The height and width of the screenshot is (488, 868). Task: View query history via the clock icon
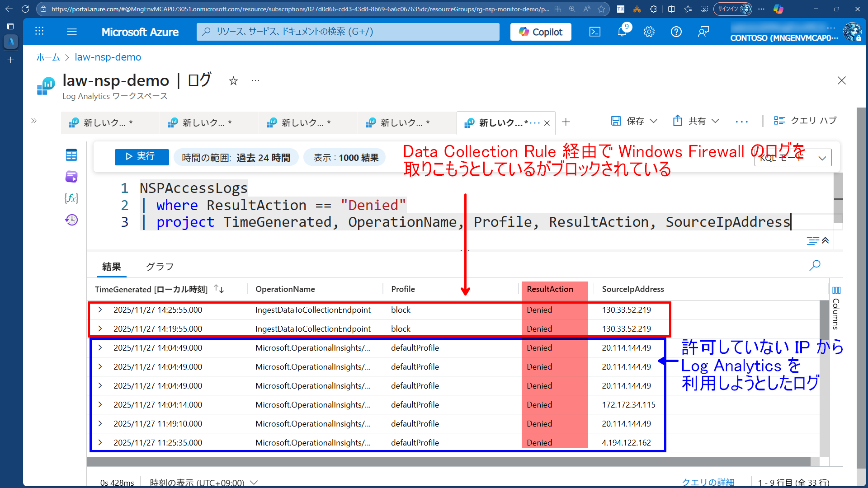[x=71, y=220]
